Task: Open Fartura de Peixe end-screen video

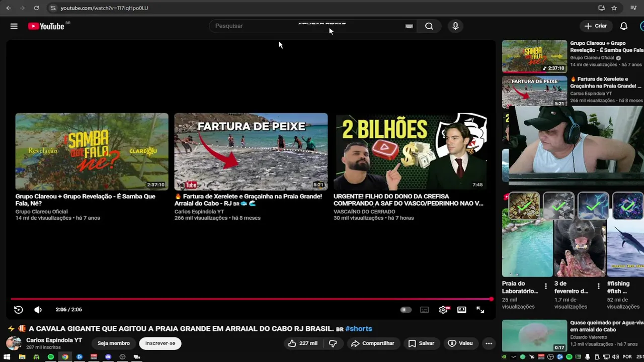Action: tap(251, 151)
